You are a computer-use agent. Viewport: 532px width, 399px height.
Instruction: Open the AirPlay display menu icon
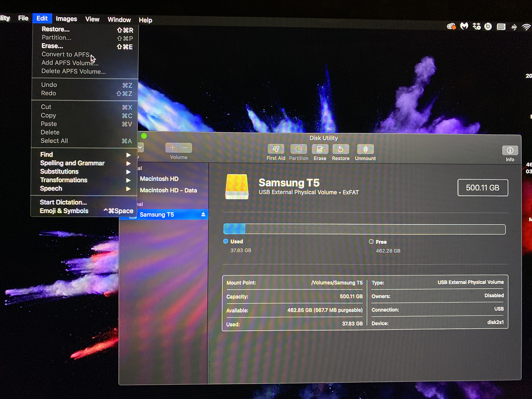501,27
